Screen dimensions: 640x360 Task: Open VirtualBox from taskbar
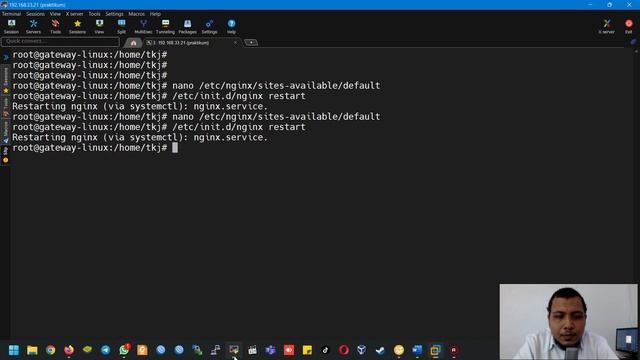click(362, 350)
